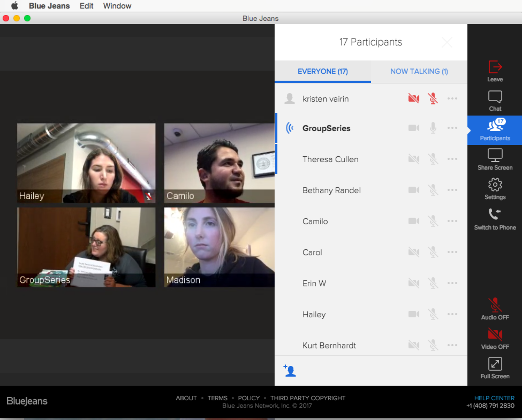The height and width of the screenshot is (420, 522).
Task: Toggle Audio OFF microphone button
Action: tap(495, 305)
